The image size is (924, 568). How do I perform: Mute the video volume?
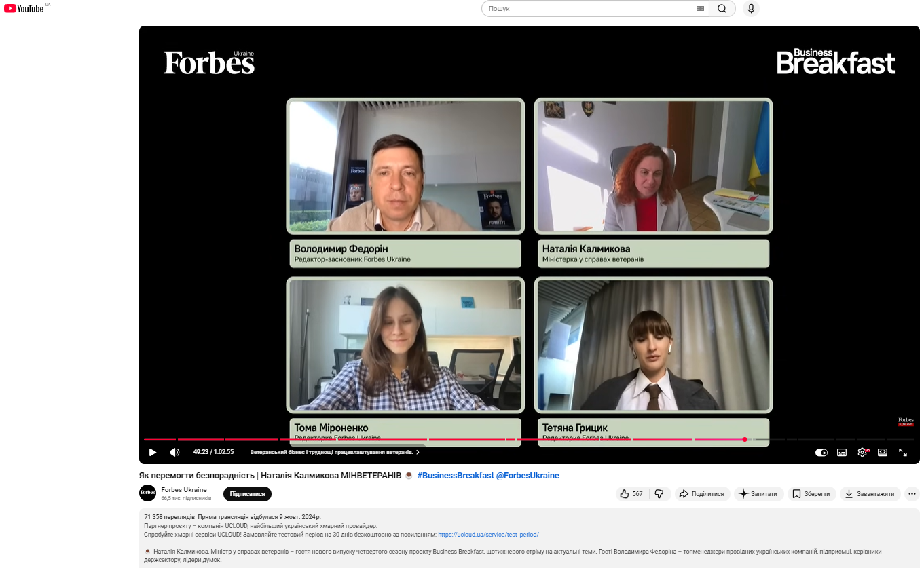174,452
